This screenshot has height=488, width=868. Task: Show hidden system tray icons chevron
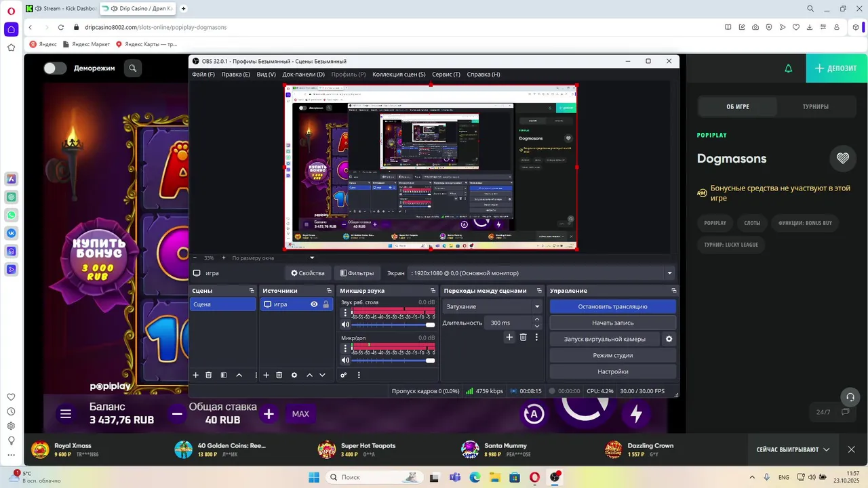(751, 477)
